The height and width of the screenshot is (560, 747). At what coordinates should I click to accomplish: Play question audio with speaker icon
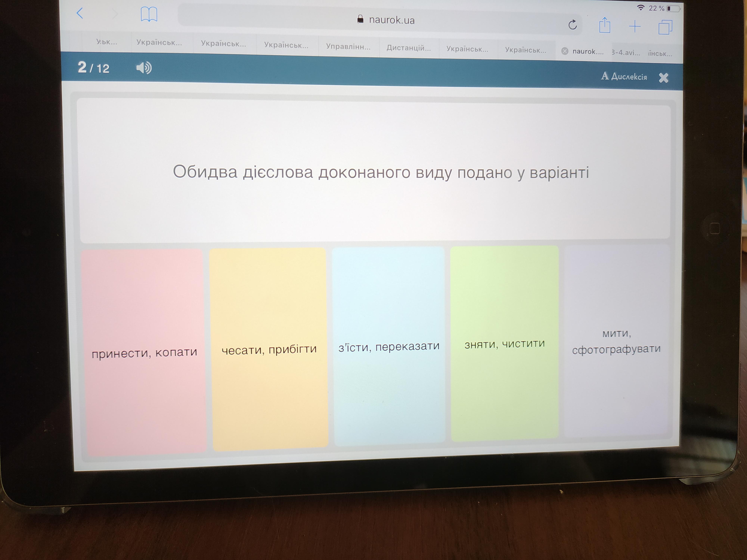point(144,68)
